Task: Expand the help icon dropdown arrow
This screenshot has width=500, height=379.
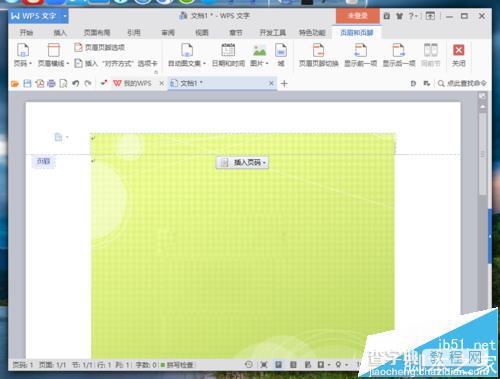Action: 417,16
